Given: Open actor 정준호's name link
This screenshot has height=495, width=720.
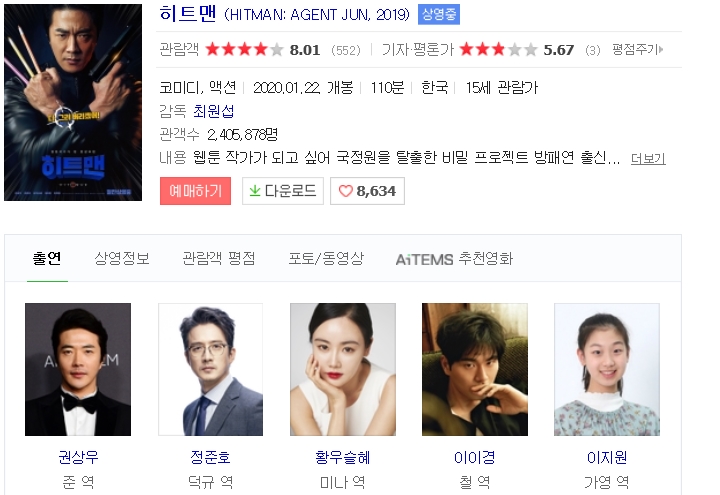Looking at the screenshot, I should tap(210, 457).
